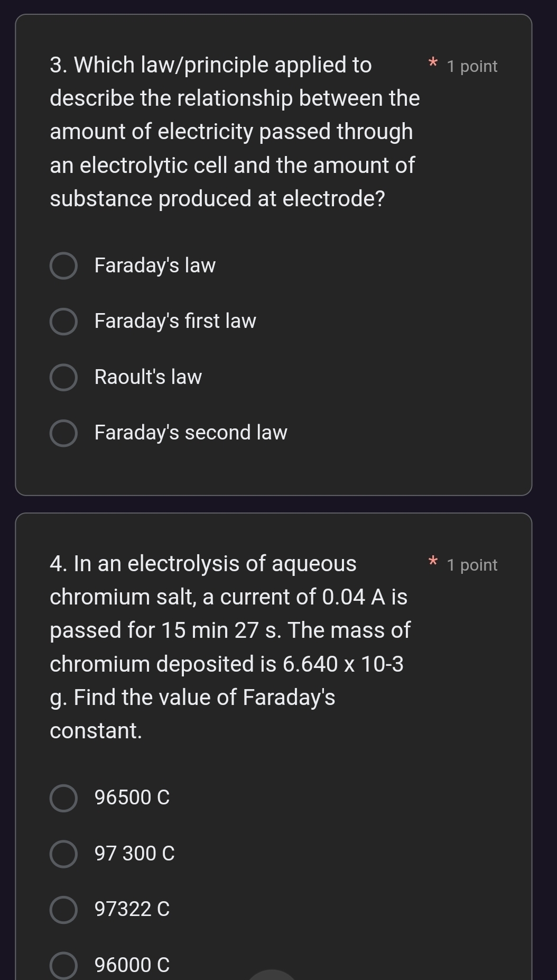Click the "96500 C" answer label text
This screenshot has height=980, width=557.
[x=132, y=798]
